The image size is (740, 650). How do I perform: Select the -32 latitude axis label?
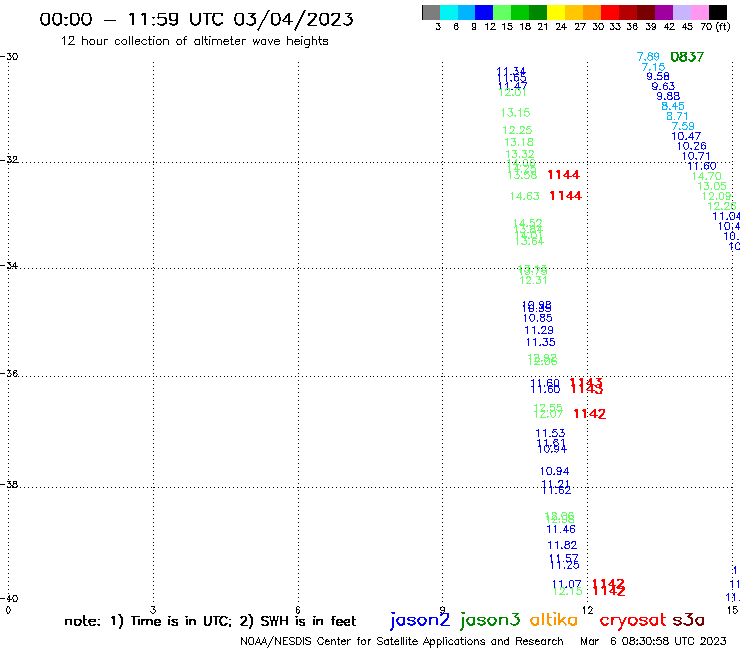[x=9, y=160]
